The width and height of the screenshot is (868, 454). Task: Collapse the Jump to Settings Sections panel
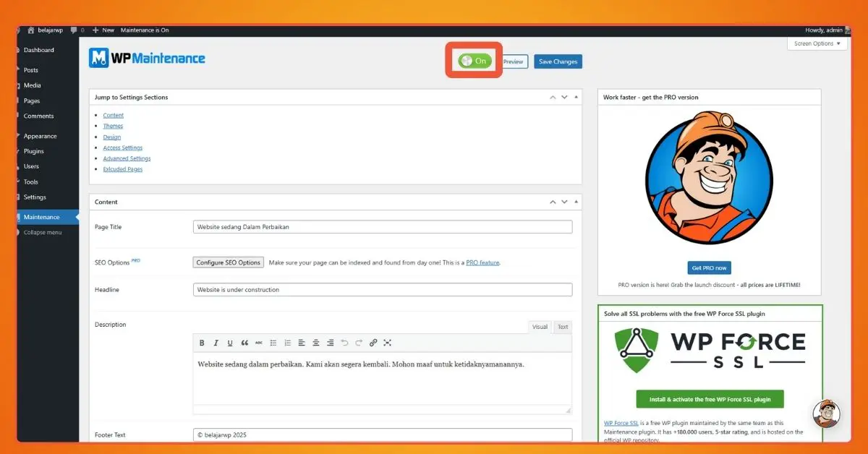[574, 97]
